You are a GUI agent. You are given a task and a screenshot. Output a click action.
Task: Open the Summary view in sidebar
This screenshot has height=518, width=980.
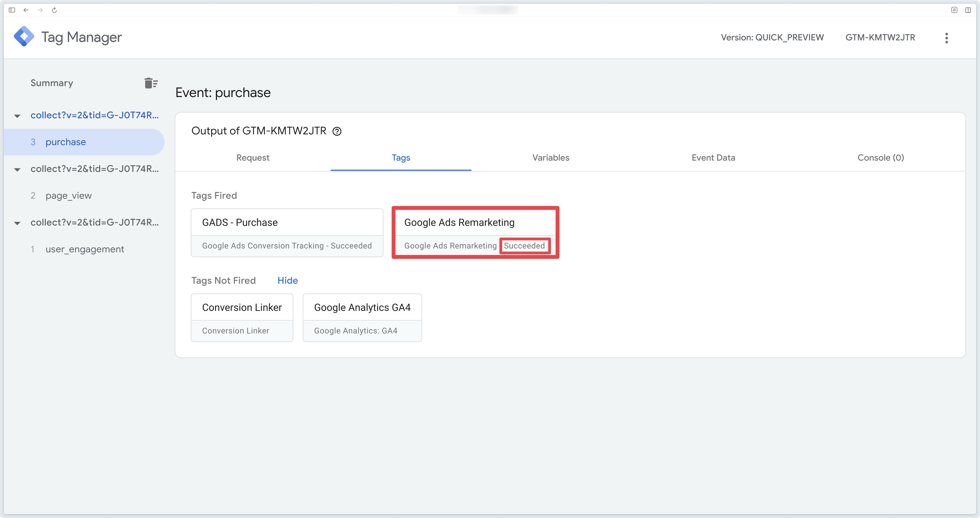coord(52,83)
